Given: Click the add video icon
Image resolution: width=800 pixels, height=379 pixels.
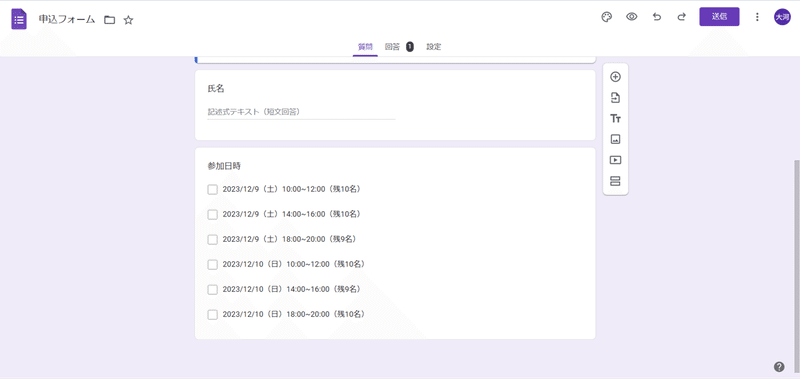Looking at the screenshot, I should pyautogui.click(x=615, y=160).
